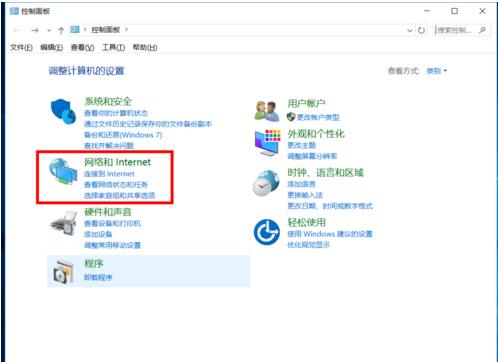Click 连接到 Internet link

109,174
